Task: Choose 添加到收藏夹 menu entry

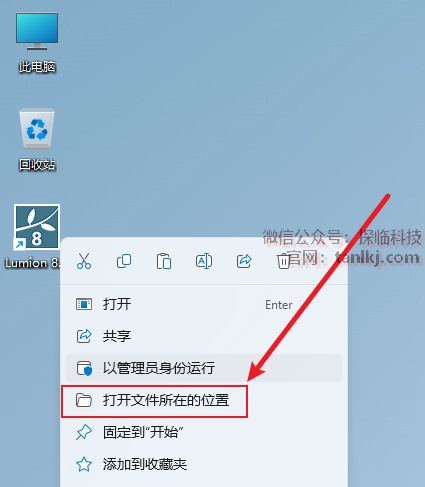Action: pyautogui.click(x=204, y=464)
